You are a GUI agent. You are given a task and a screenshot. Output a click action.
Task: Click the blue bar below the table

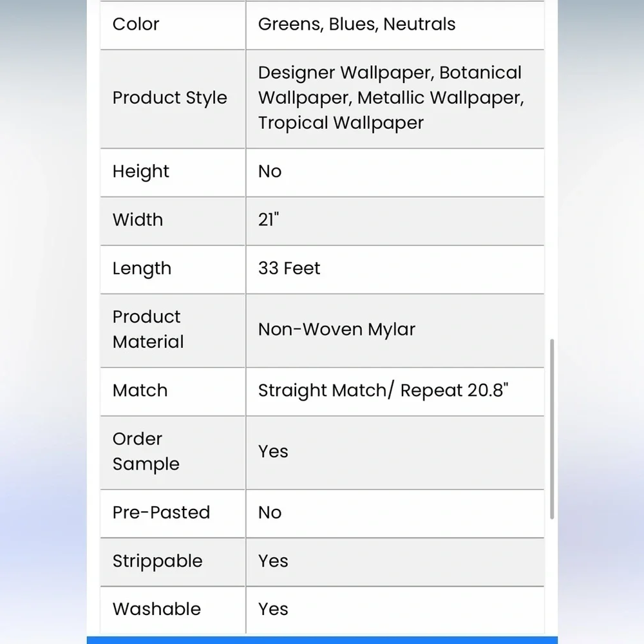pyautogui.click(x=322, y=640)
